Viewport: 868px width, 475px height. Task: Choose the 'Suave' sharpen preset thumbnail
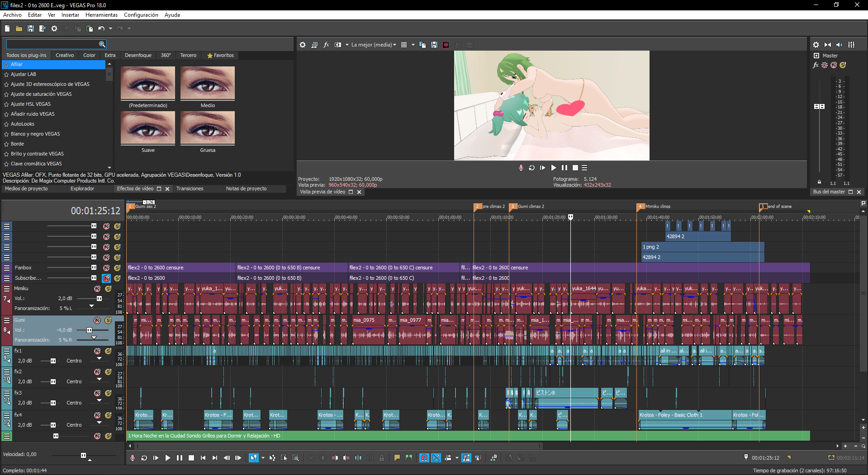coord(148,128)
